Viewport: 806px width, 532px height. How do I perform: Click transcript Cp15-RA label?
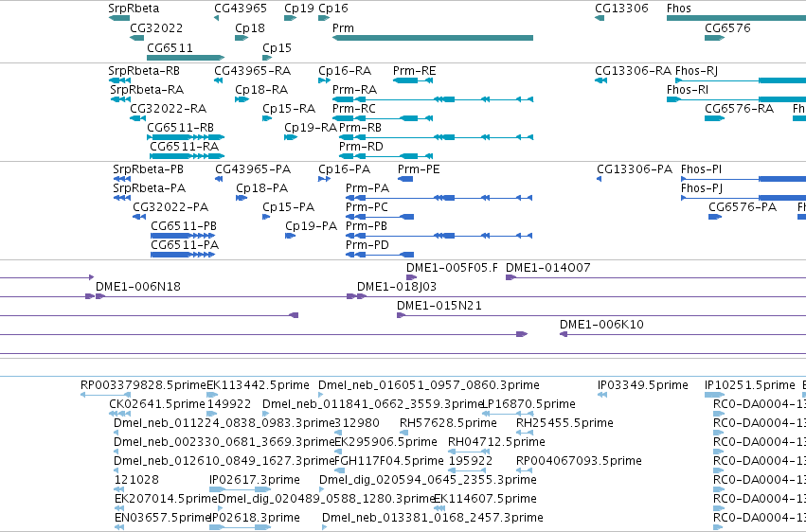pyautogui.click(x=289, y=108)
